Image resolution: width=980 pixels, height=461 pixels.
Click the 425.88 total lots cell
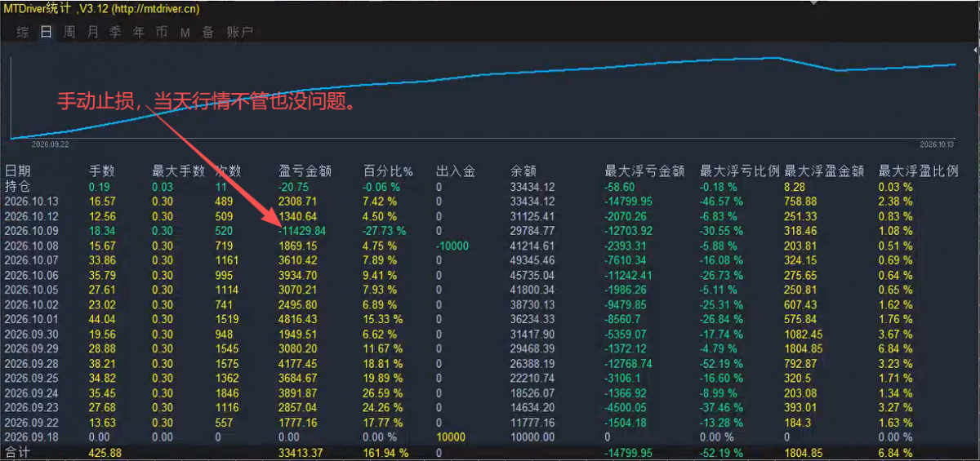point(105,451)
